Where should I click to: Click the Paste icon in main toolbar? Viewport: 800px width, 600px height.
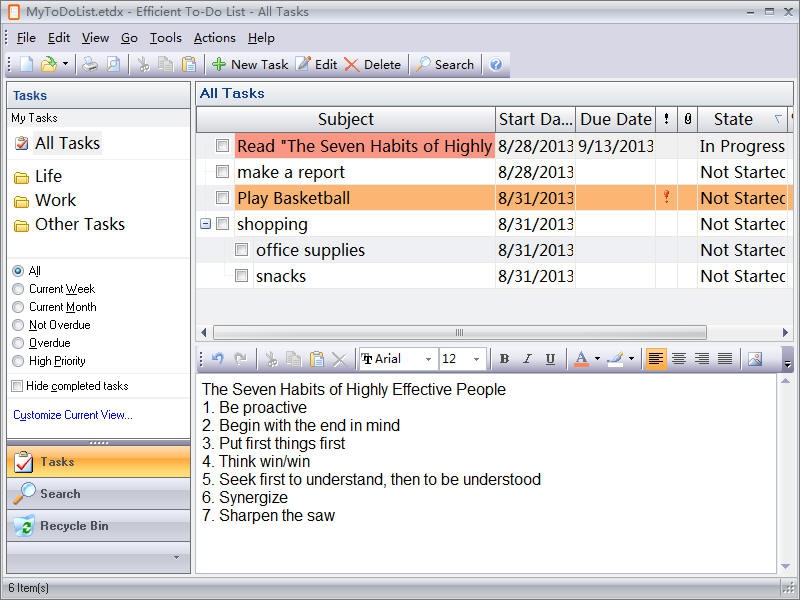click(x=189, y=64)
